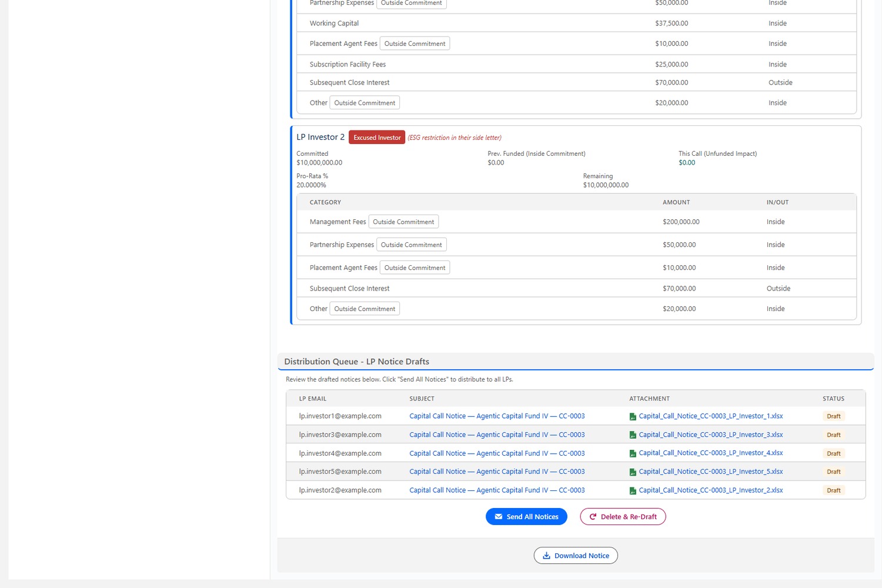Viewport: 882px width, 588px height.
Task: Click the STATUS column header
Action: 833,399
